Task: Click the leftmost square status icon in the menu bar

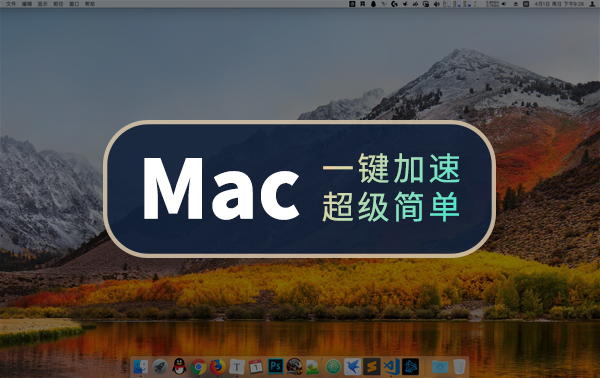Action: [x=352, y=4]
